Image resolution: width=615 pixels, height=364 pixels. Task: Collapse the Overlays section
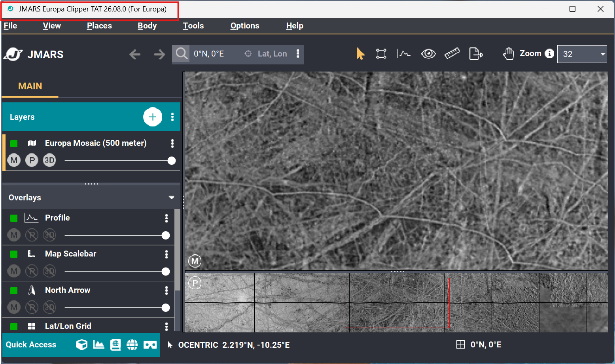[x=171, y=197]
